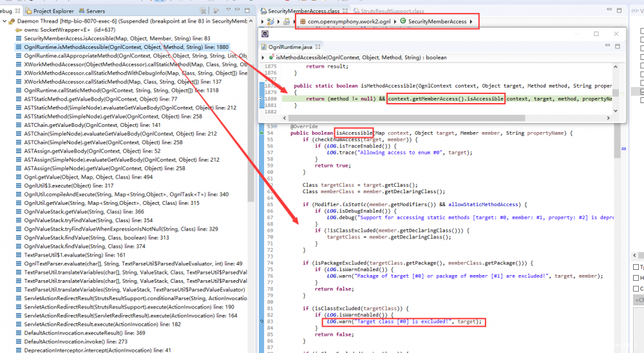Expand the arrow after com.opensymphony.xwork2.ognl
644x353 pixels.
tap(395, 21)
